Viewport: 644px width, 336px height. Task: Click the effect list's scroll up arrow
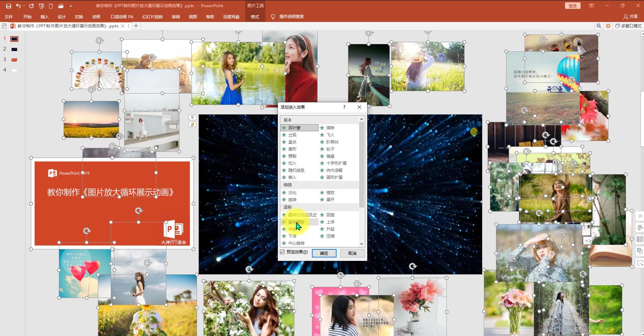(361, 120)
